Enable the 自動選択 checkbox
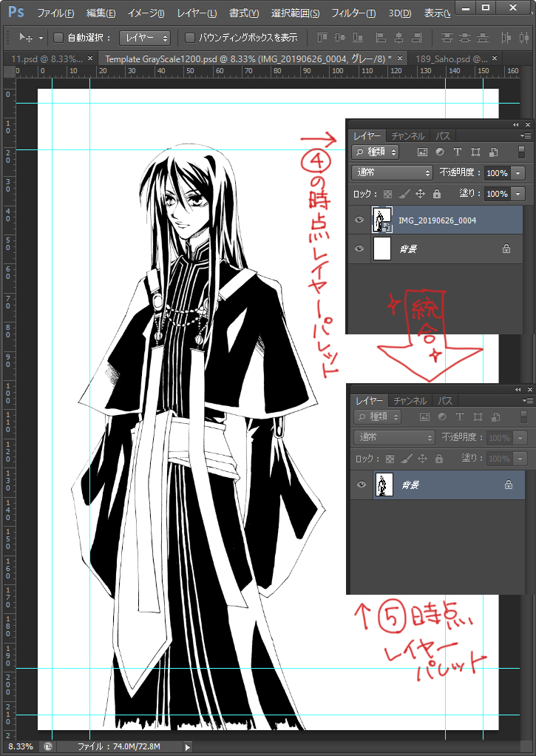This screenshot has height=756, width=536. (58, 38)
